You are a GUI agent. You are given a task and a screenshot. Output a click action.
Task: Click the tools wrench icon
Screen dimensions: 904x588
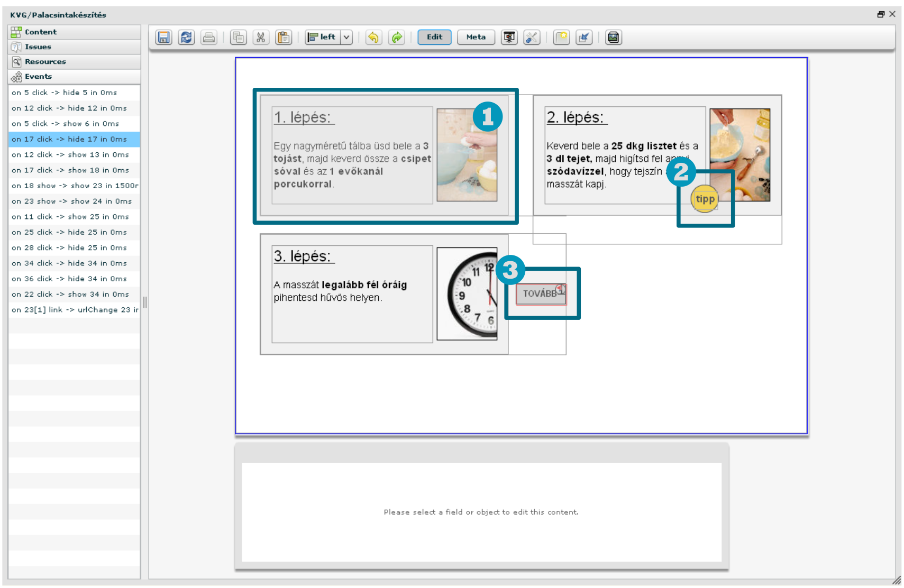point(532,38)
